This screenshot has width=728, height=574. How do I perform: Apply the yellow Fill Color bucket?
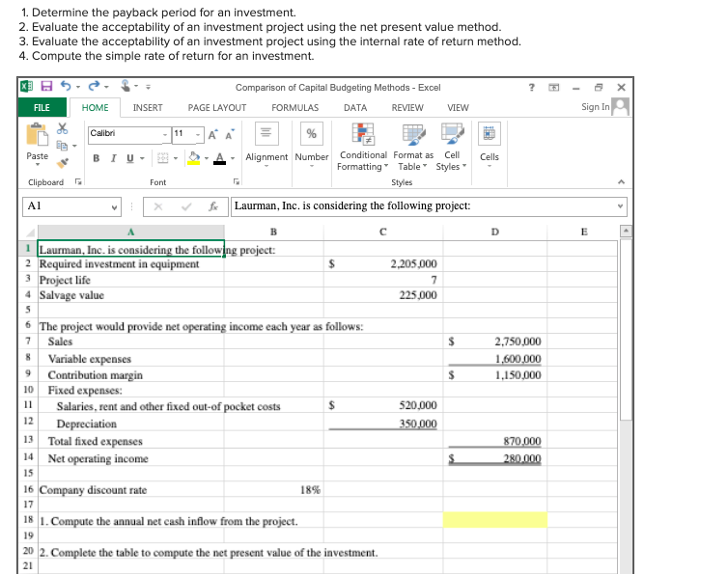pyautogui.click(x=194, y=158)
